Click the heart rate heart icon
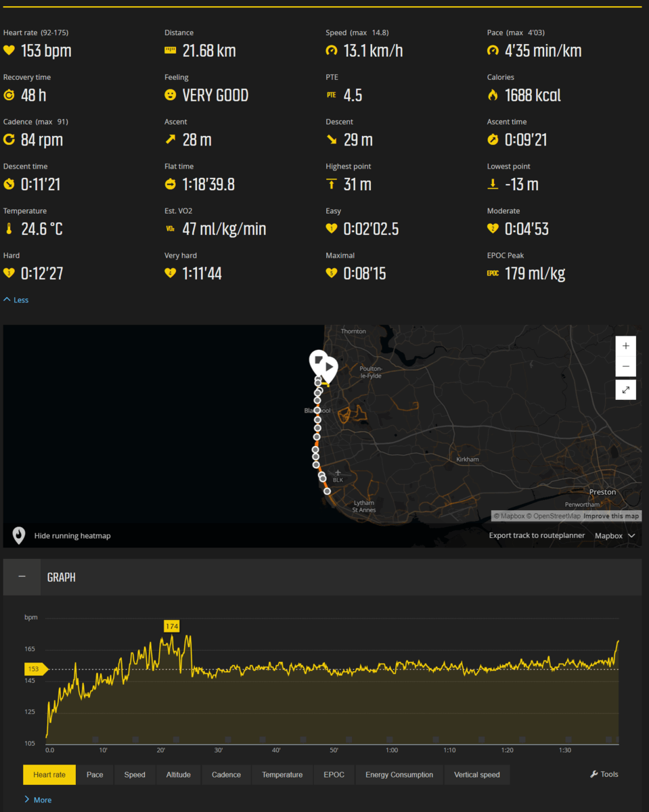 9,51
